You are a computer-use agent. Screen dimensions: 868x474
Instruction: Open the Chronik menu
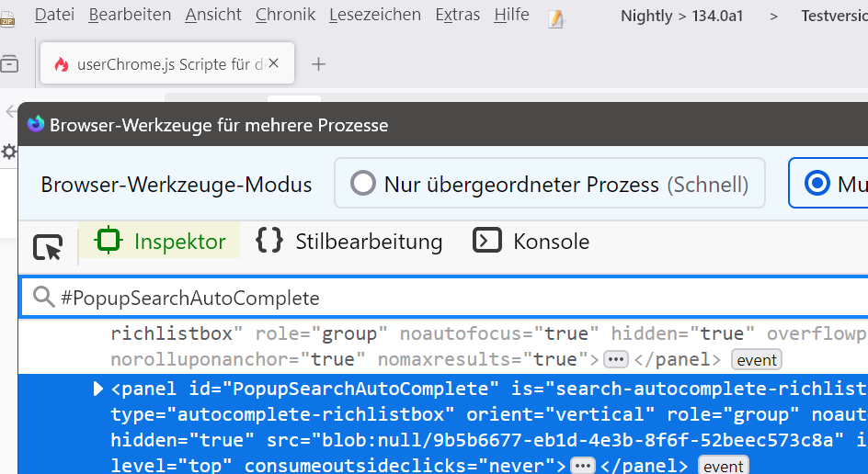285,15
